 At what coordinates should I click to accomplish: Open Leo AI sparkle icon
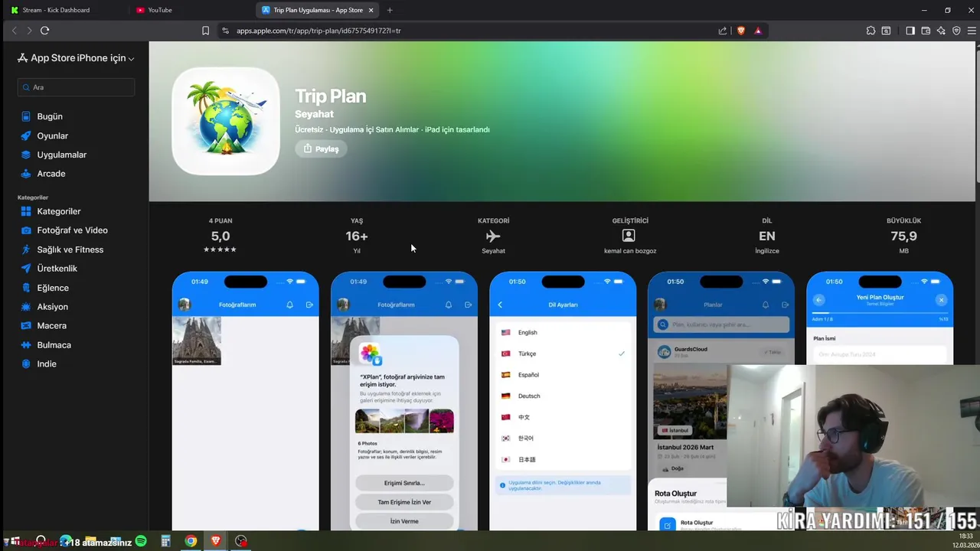pos(941,31)
